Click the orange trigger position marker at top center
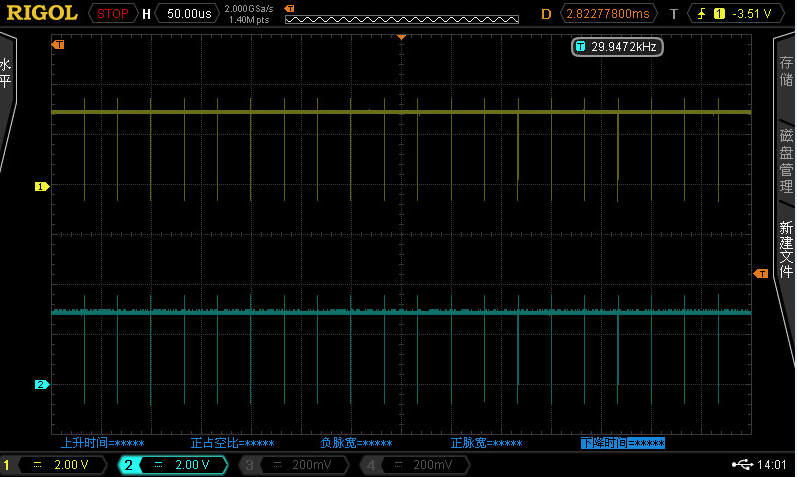 pos(402,37)
